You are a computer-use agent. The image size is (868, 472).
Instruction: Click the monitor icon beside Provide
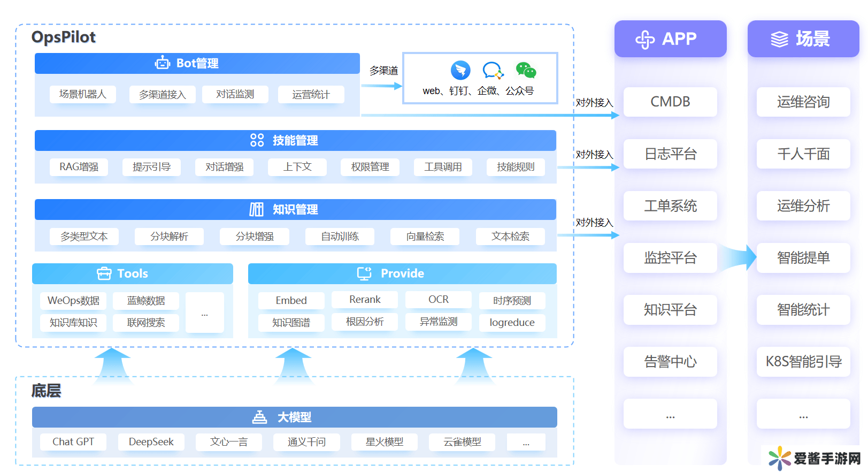pyautogui.click(x=364, y=273)
